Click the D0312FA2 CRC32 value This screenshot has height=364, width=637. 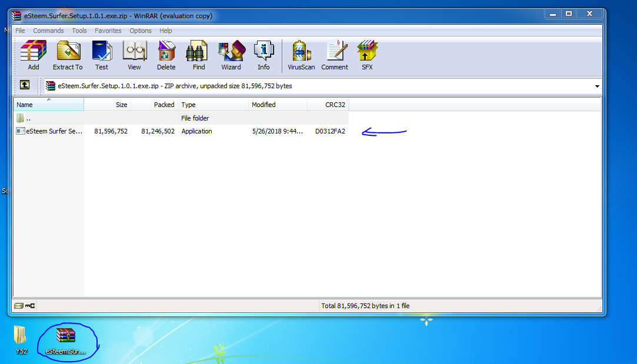[x=331, y=131]
